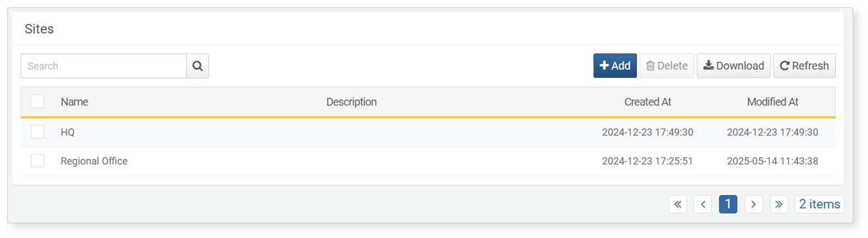This screenshot has width=868, height=238.
Task: Sort by the Description column header
Action: coord(352,102)
